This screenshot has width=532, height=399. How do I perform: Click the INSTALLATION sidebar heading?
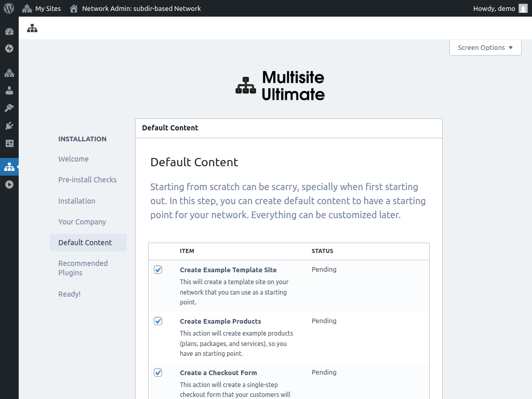pyautogui.click(x=83, y=139)
